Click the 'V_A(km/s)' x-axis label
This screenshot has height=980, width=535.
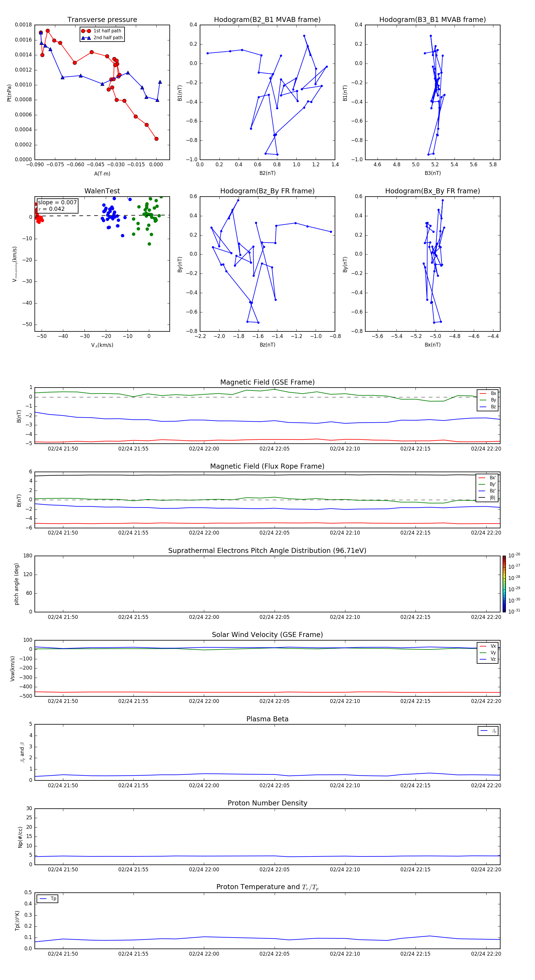102,345
